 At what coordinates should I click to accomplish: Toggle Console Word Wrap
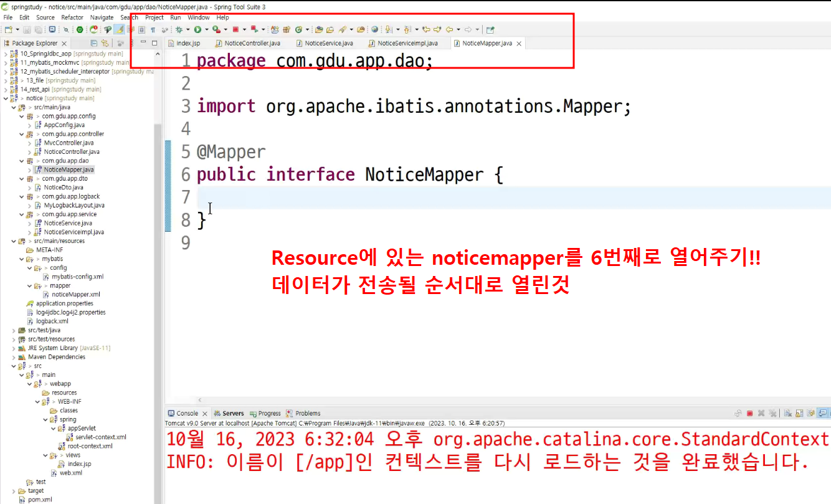pyautogui.click(x=810, y=413)
